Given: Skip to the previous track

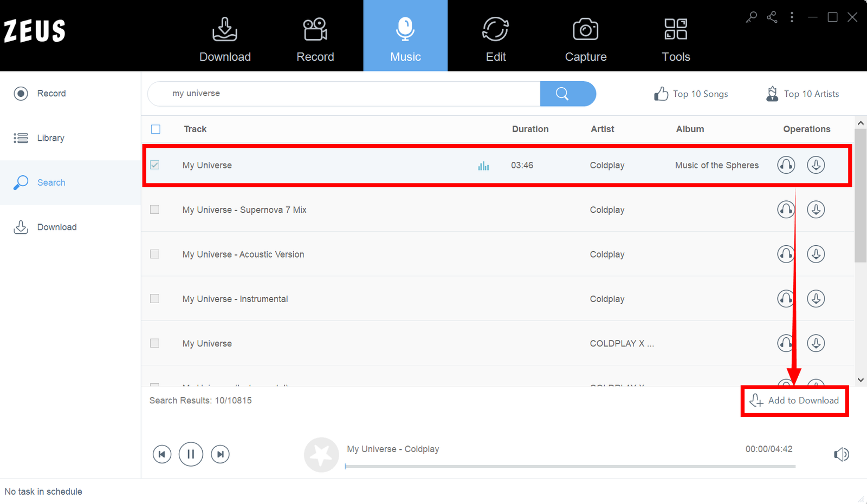Looking at the screenshot, I should tap(162, 454).
